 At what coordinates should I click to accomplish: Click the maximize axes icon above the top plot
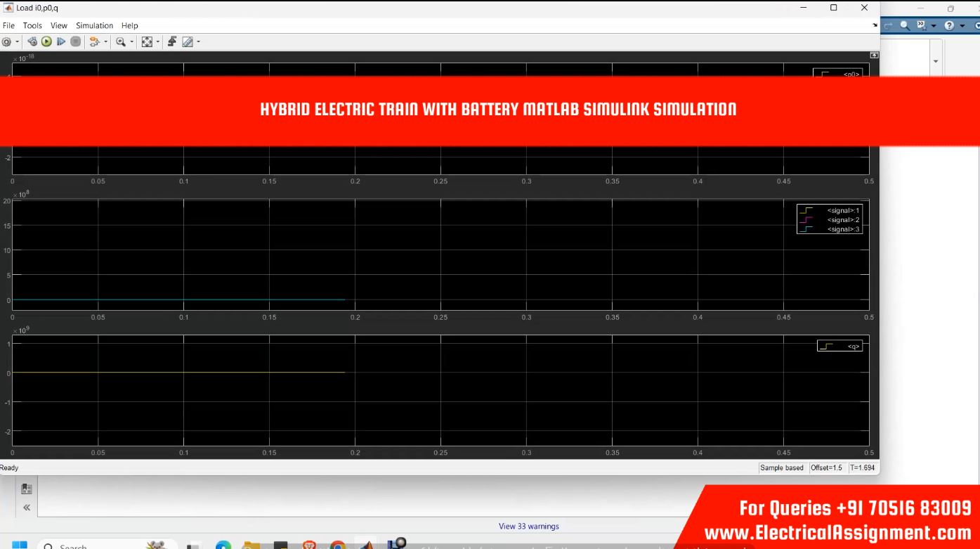pos(874,55)
